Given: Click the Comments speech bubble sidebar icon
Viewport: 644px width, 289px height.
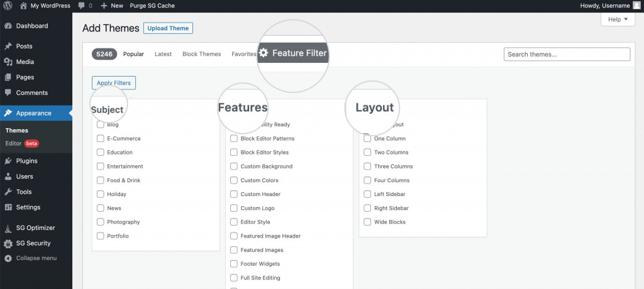Looking at the screenshot, I should point(8,93).
